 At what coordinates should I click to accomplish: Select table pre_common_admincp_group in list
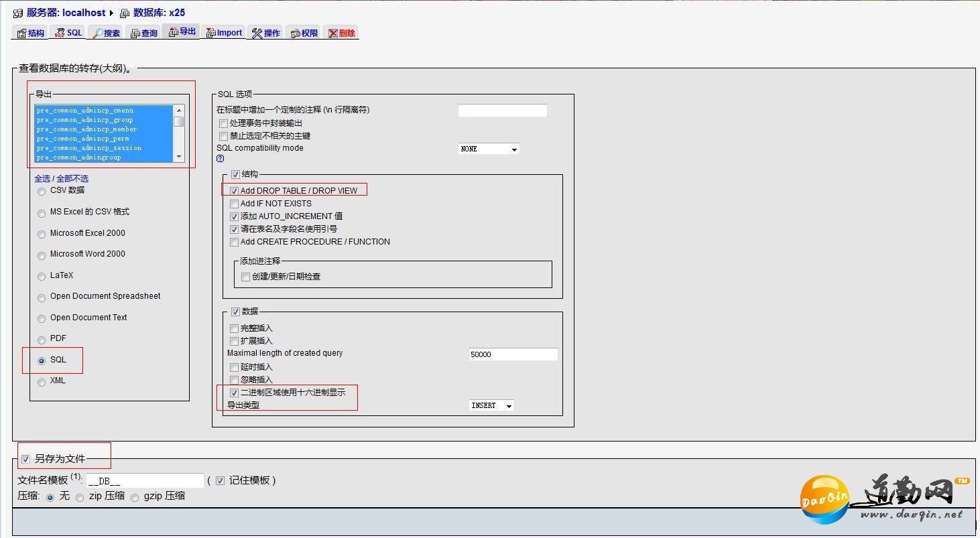[104, 119]
